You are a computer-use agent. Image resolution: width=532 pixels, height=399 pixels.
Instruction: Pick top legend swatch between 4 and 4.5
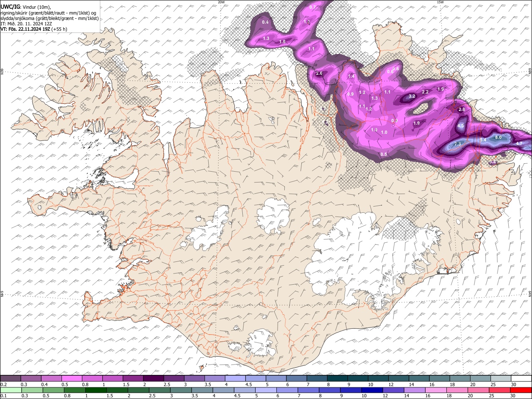(234, 379)
